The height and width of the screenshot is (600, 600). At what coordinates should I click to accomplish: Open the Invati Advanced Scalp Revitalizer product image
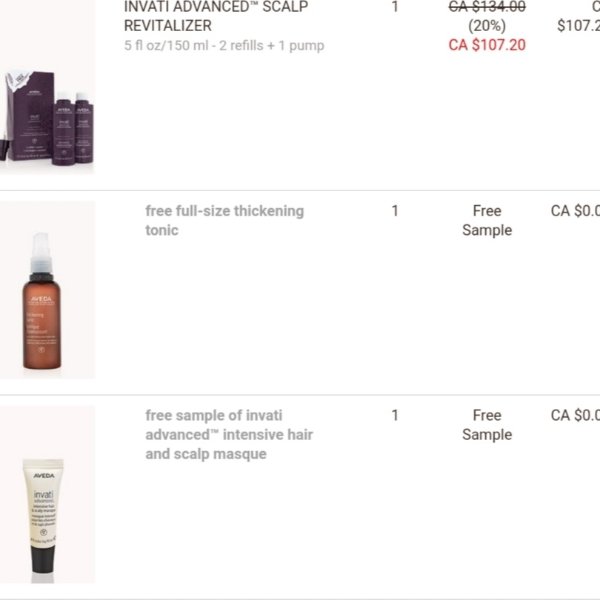[47, 115]
